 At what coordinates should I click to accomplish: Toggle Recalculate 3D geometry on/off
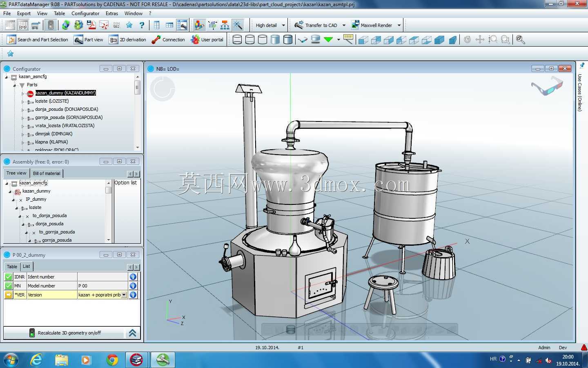pyautogui.click(x=64, y=333)
